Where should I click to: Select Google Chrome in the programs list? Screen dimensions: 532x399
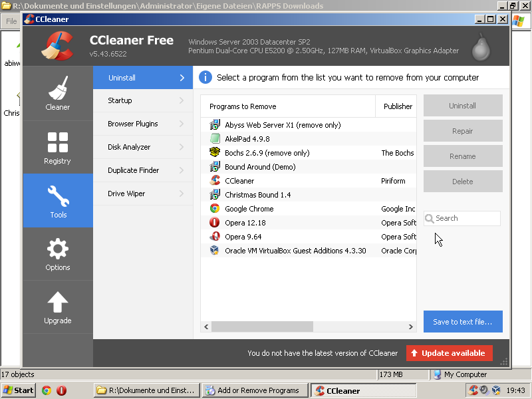click(249, 209)
